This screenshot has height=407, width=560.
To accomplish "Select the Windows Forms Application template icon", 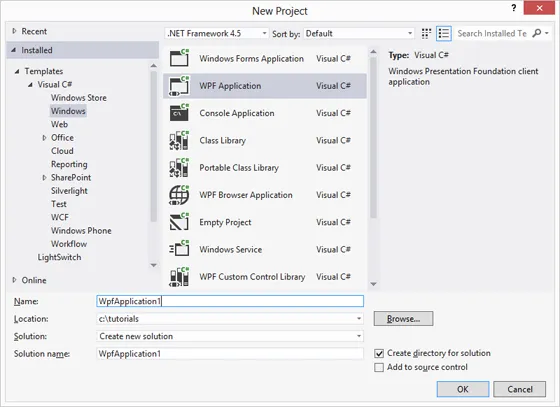I will coord(179,58).
